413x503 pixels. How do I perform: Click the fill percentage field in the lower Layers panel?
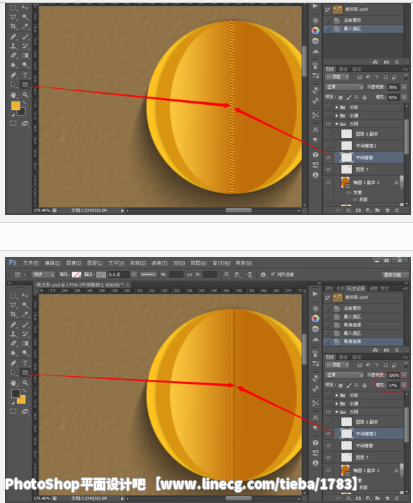(x=394, y=385)
